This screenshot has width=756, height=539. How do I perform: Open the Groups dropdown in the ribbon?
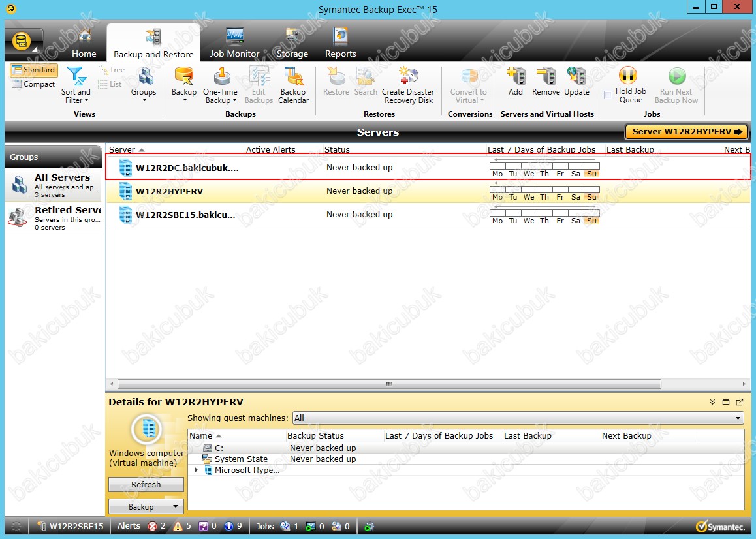pyautogui.click(x=144, y=84)
